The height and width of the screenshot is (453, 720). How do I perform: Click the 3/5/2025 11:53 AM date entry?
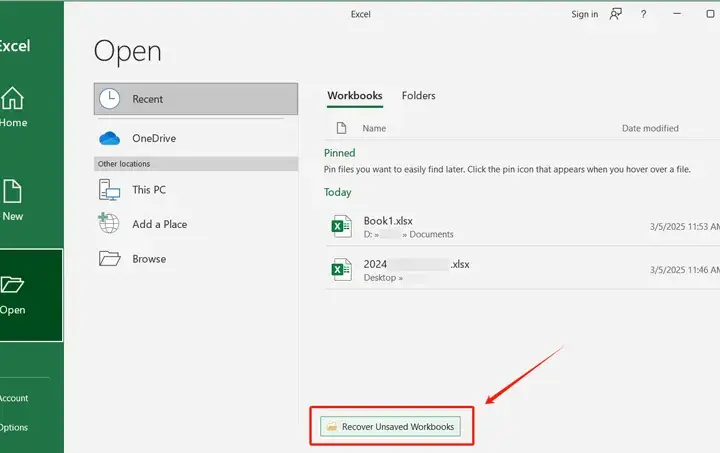click(685, 227)
